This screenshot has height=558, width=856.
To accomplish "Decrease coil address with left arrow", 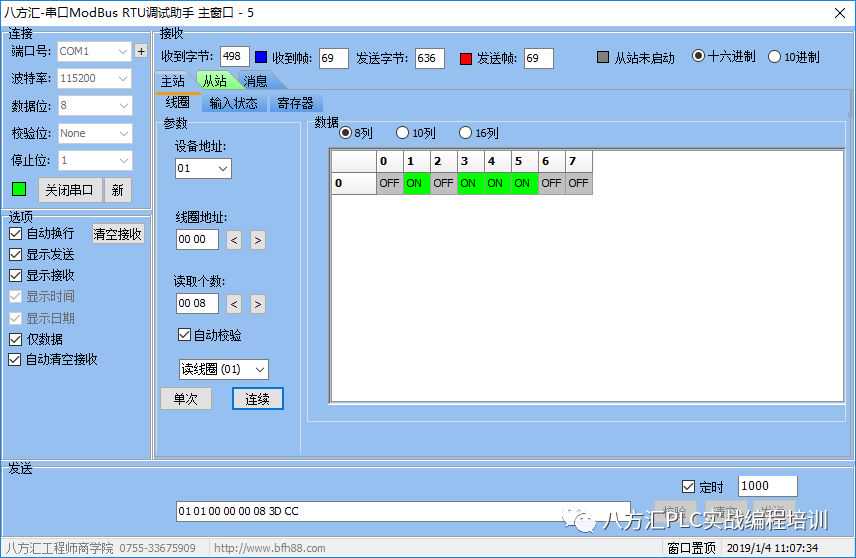I will click(x=234, y=240).
